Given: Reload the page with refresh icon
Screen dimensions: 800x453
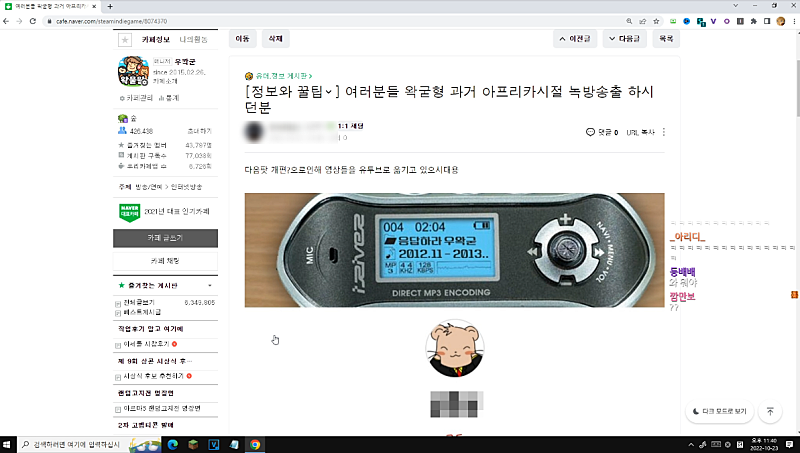Looking at the screenshot, I should click(33, 21).
